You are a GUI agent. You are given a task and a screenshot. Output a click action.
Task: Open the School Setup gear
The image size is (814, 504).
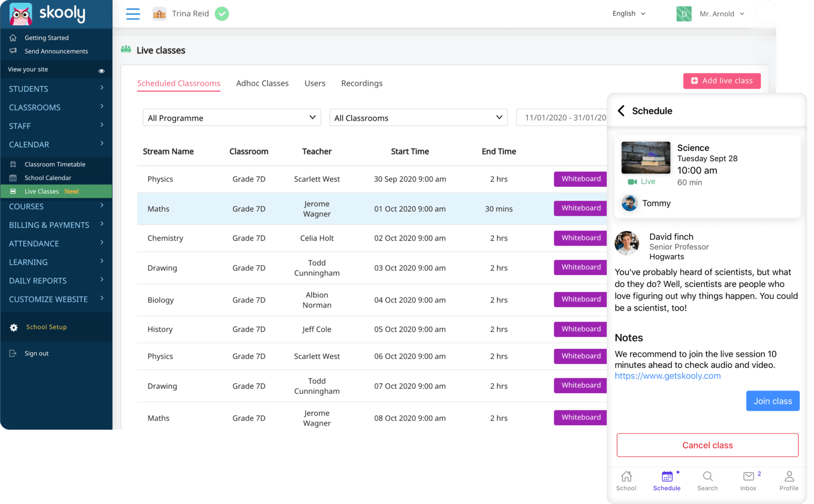click(x=46, y=327)
